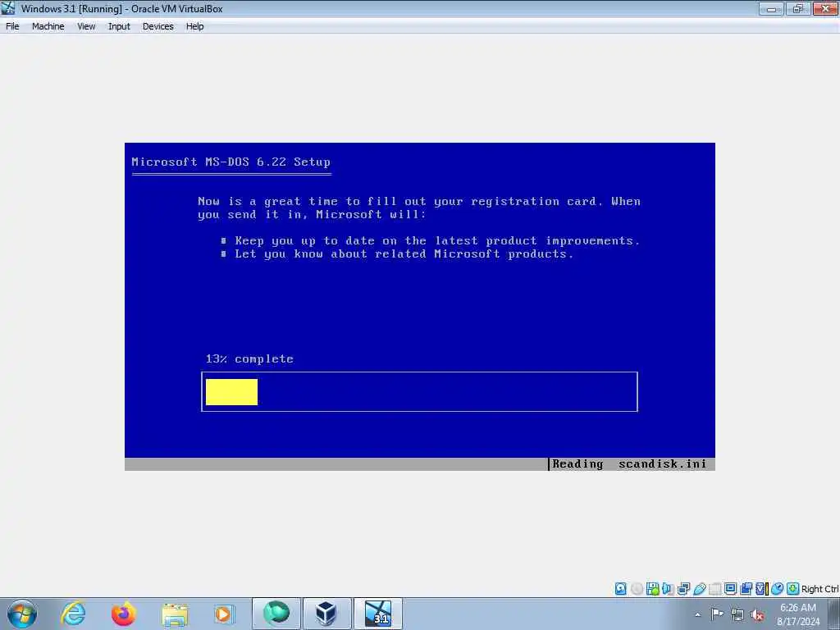Open Windows Media Player taskbar icon
This screenshot has width=840, height=630.
pyautogui.click(x=224, y=614)
